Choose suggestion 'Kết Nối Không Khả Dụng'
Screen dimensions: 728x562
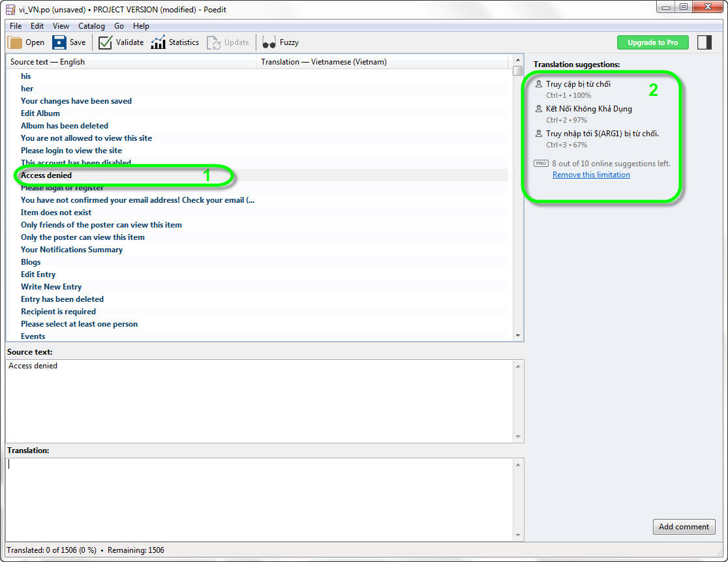coord(588,109)
